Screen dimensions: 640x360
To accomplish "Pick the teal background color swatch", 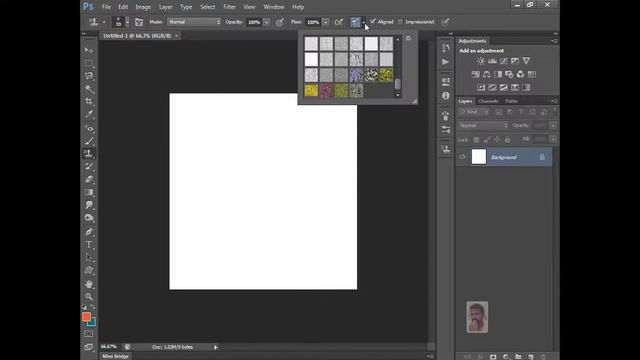I will click(x=93, y=322).
